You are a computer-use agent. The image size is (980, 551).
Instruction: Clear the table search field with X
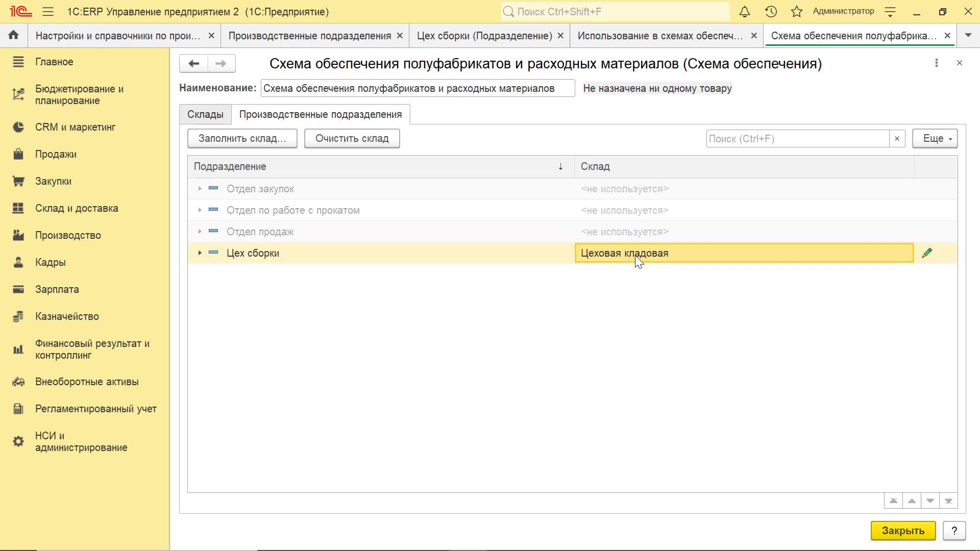[x=897, y=139]
